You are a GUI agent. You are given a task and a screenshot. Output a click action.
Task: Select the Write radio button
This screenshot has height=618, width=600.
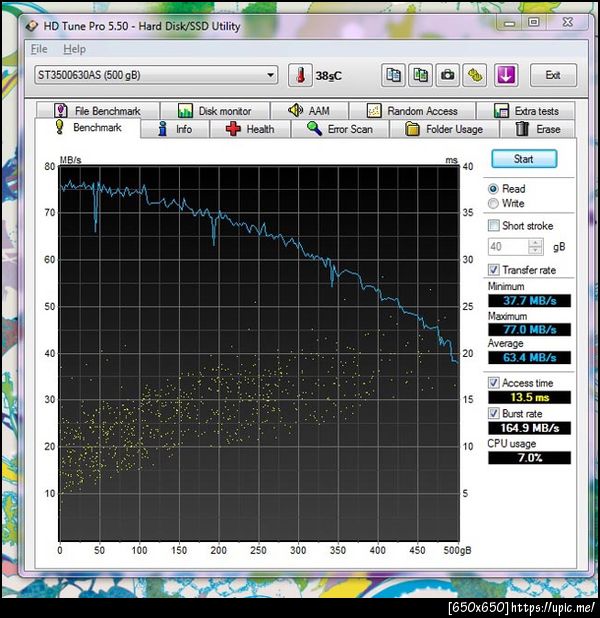pyautogui.click(x=493, y=203)
